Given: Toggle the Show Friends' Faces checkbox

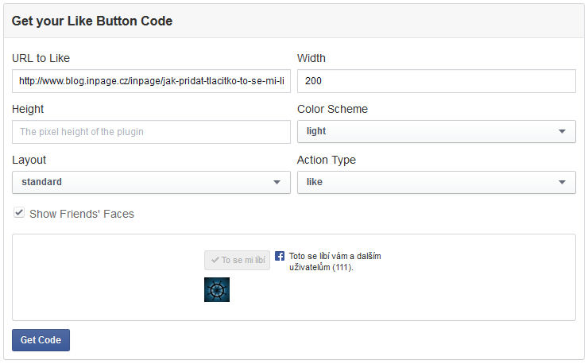Looking at the screenshot, I should 19,213.
